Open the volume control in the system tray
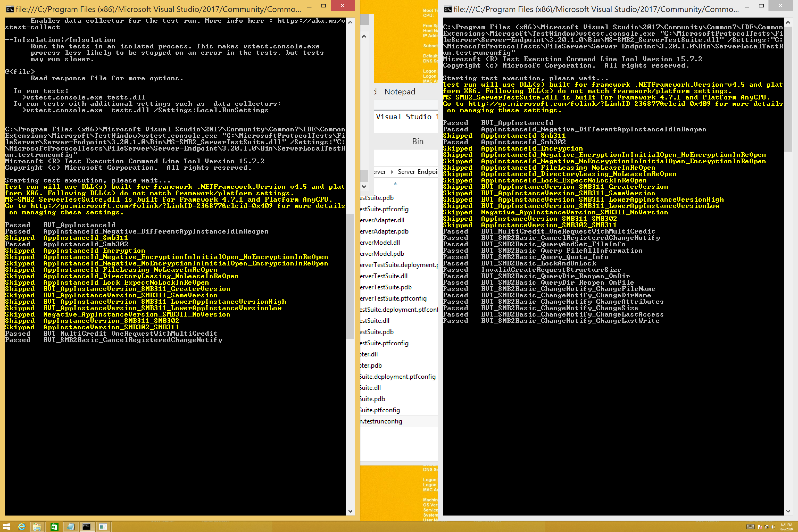 pyautogui.click(x=773, y=527)
